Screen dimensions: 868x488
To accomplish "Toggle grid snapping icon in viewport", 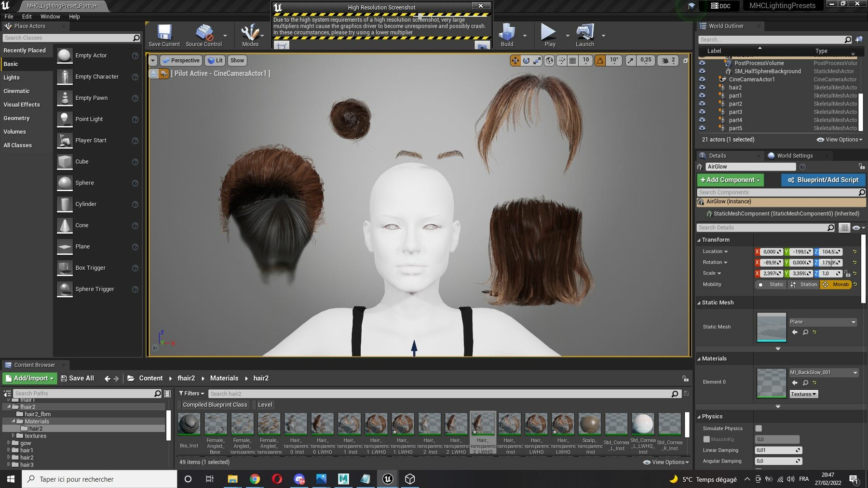I will pyautogui.click(x=572, y=60).
